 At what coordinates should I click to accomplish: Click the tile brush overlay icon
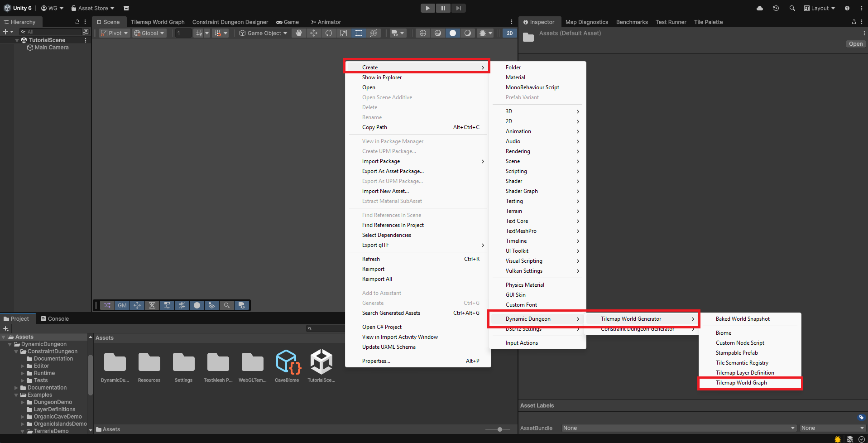(x=152, y=305)
